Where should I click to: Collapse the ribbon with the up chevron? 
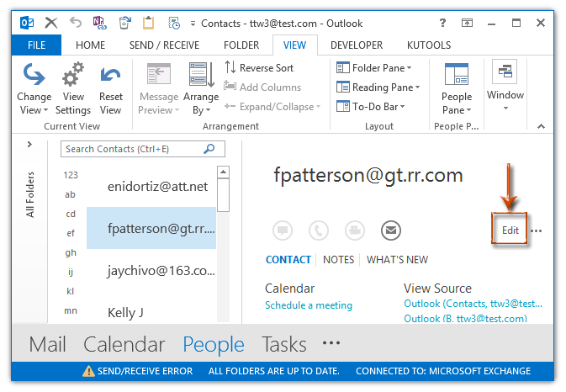[x=541, y=126]
